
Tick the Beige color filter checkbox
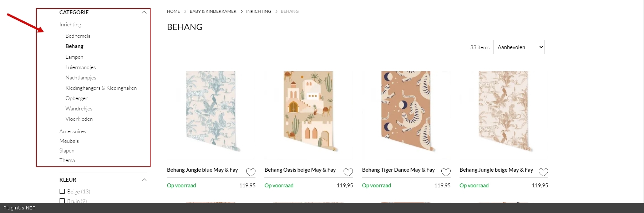[62, 191]
